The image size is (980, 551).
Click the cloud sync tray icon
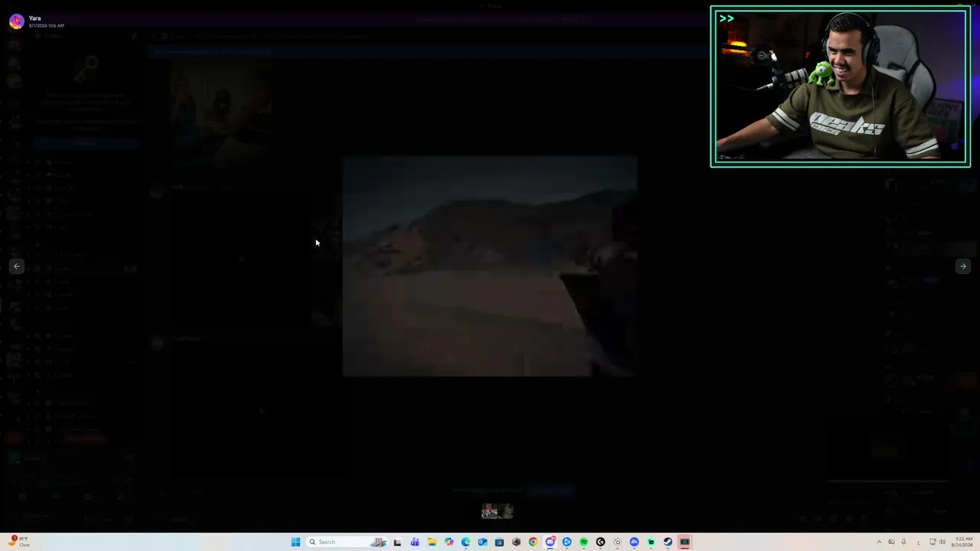pos(891,543)
